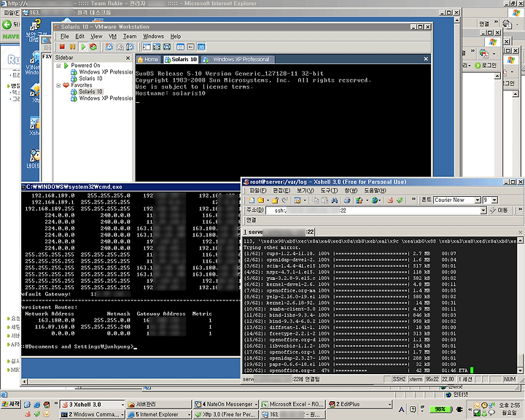Open dropdown arrow next to Xshell Open icon
The image size is (525, 420).
[x=268, y=201]
